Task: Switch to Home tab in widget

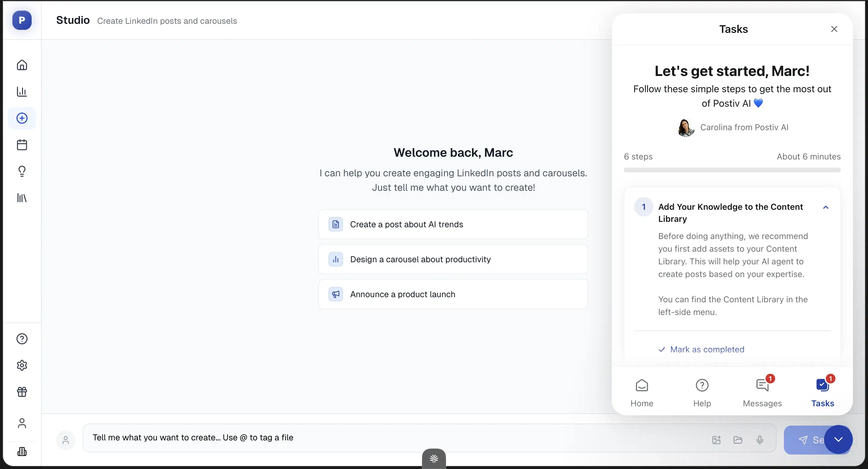Action: pos(642,393)
